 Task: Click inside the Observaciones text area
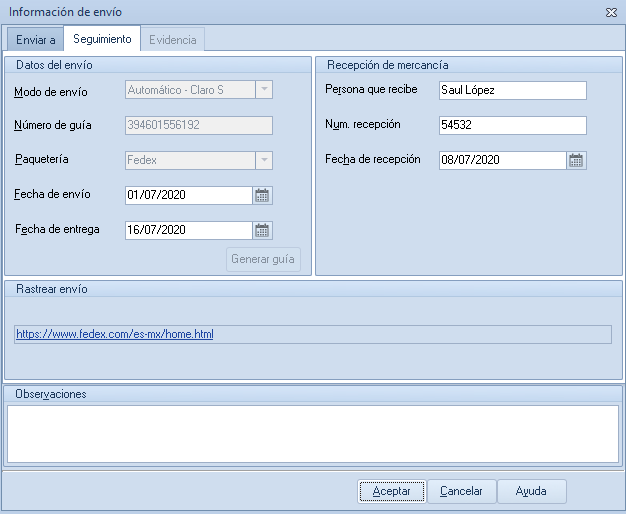coord(313,434)
